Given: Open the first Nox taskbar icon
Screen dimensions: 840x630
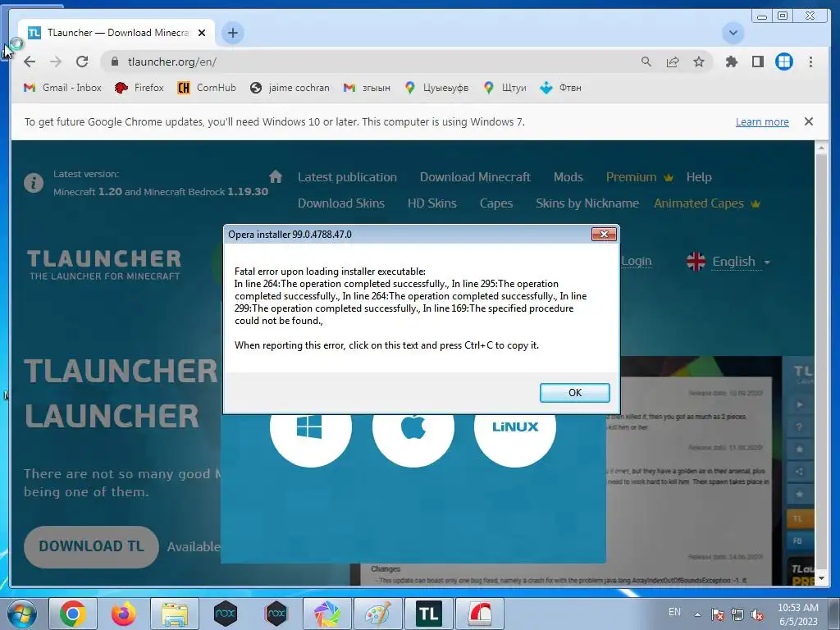Looking at the screenshot, I should pos(226,614).
